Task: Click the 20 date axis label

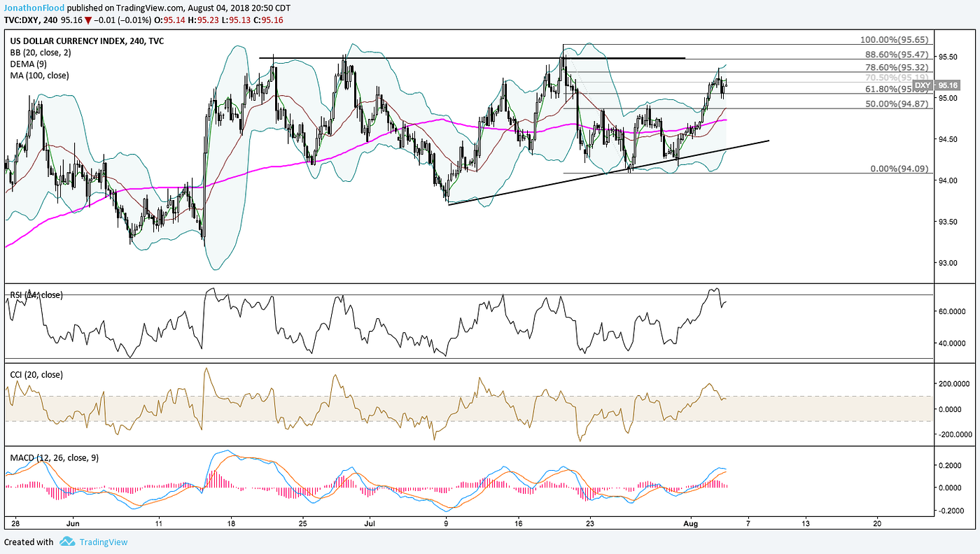Action: click(x=877, y=523)
